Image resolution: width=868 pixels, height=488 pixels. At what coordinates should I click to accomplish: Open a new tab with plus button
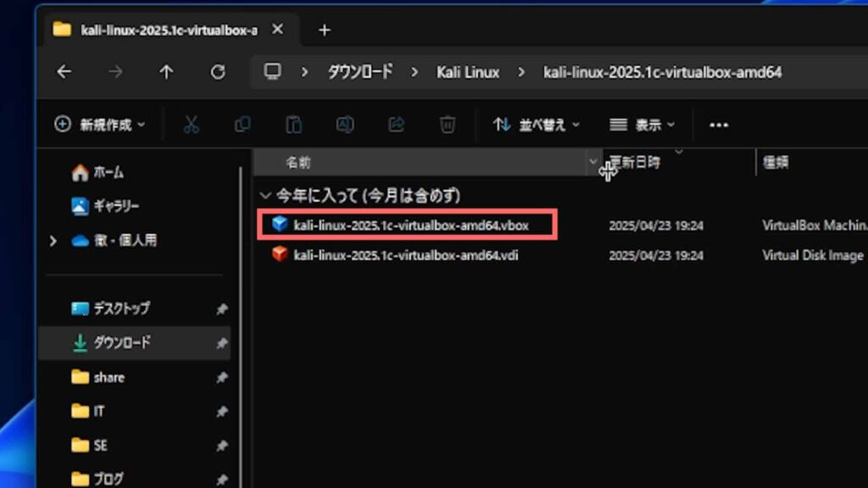[x=325, y=30]
